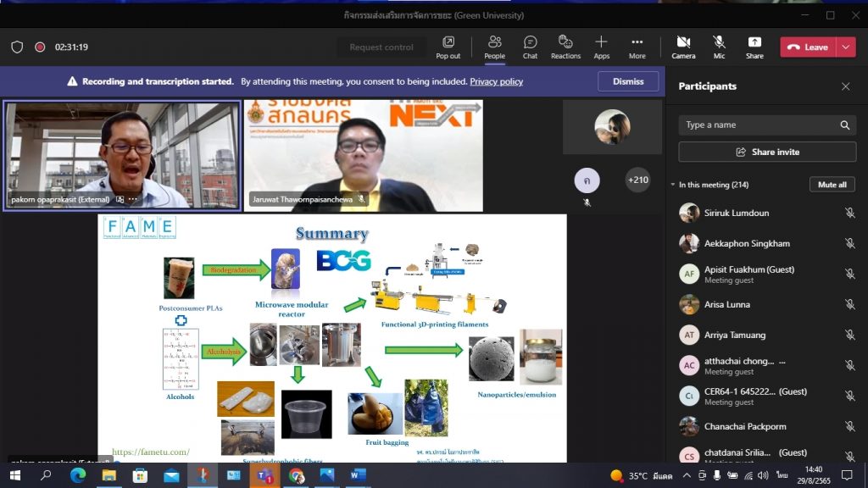Unmute the Mic
Screen dimensions: 868x488
(719, 47)
